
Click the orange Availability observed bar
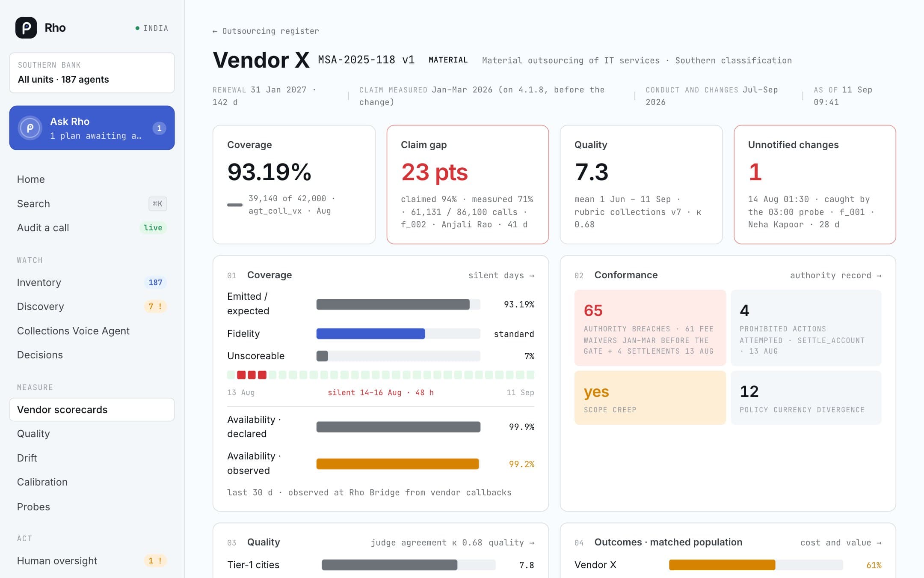pyautogui.click(x=398, y=464)
